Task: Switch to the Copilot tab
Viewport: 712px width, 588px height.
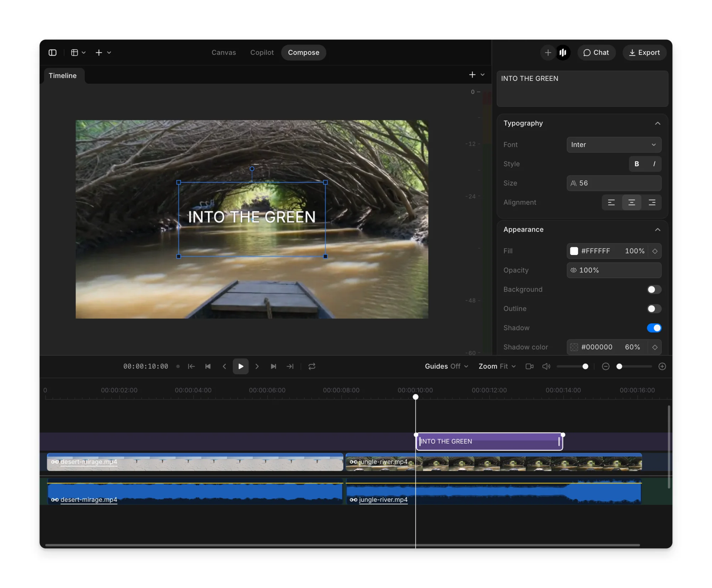Action: coord(262,53)
